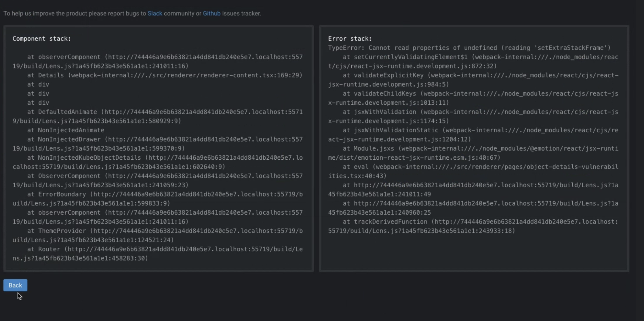Screen dimensions: 644x321
Task: Click the 'at Details' renderer-content.tsx line
Action: (165, 75)
